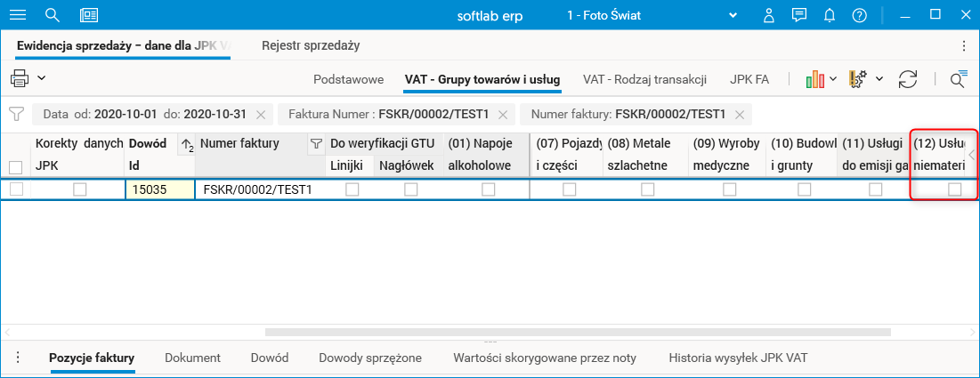Tick the Korekty danych JPK checkbox in row
This screenshot has width=980, height=378.
80,189
